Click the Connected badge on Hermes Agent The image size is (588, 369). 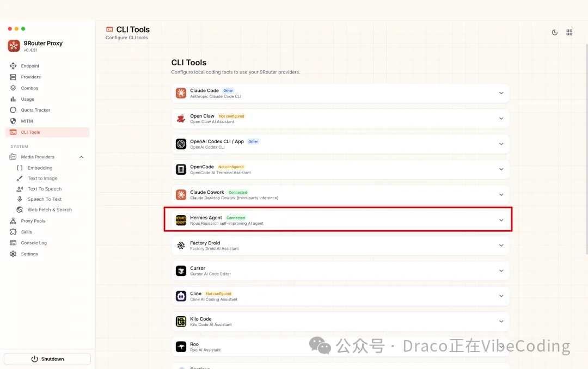[236, 218]
